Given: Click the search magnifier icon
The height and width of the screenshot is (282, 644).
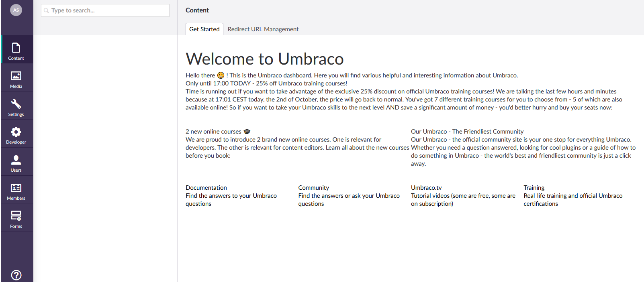Looking at the screenshot, I should pyautogui.click(x=46, y=10).
